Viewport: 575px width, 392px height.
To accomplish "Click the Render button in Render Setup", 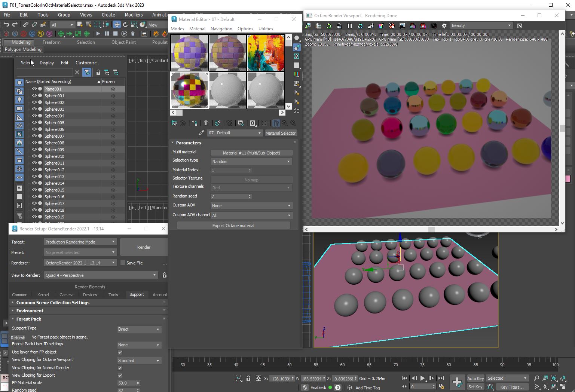I will 144,247.
